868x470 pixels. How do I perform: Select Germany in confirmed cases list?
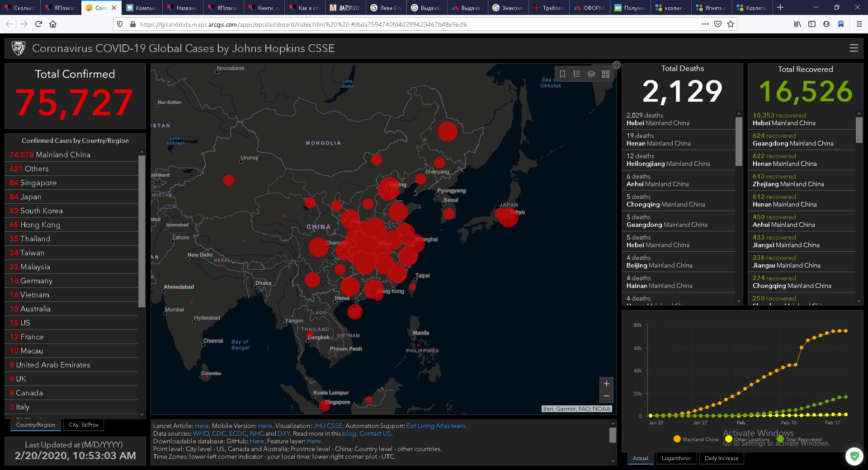coord(71,281)
